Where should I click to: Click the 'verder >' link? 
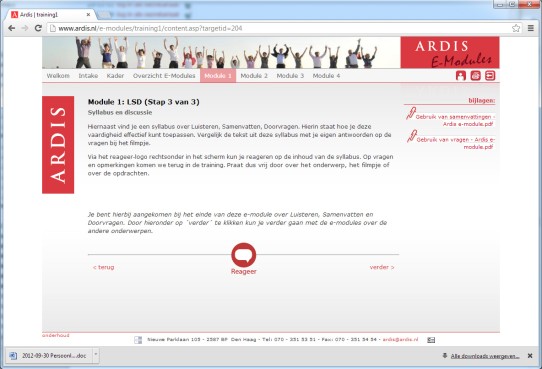coord(382,267)
